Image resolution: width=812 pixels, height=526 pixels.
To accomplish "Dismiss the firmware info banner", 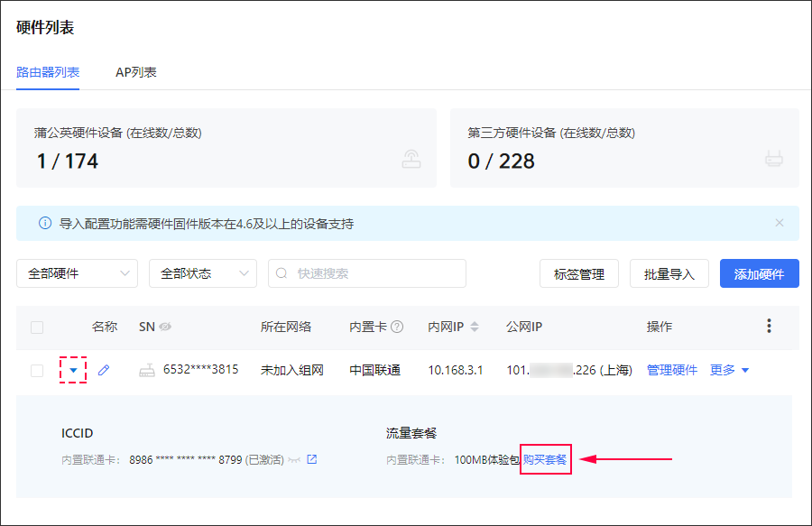I will [780, 223].
